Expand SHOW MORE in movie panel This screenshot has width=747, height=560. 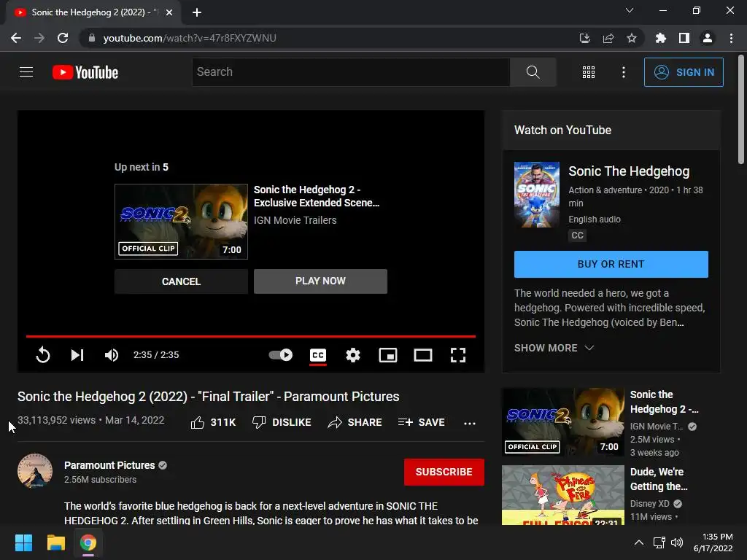(x=554, y=348)
